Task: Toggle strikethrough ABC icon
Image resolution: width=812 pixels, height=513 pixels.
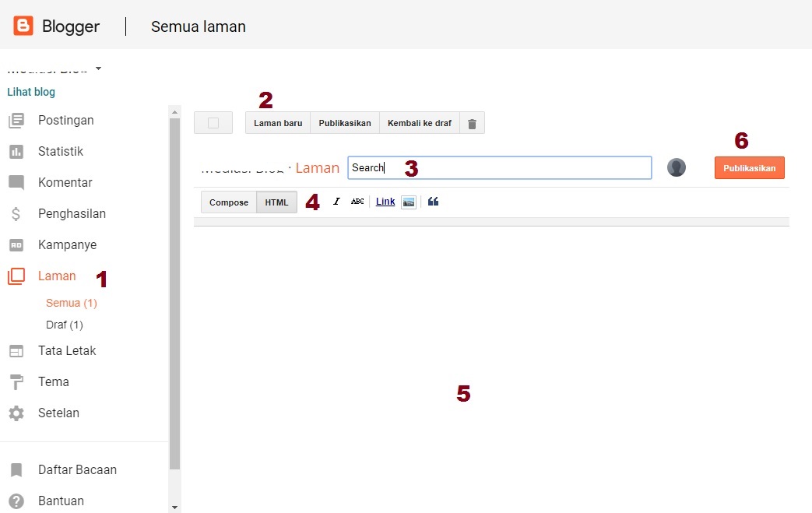Action: (x=357, y=202)
